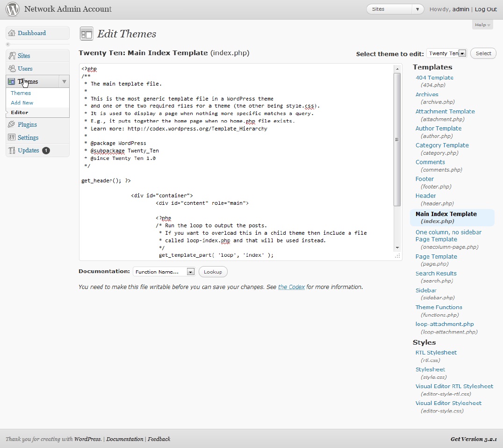The image size is (503, 448).
Task: Go to the Themes submenu item
Action: (x=21, y=93)
